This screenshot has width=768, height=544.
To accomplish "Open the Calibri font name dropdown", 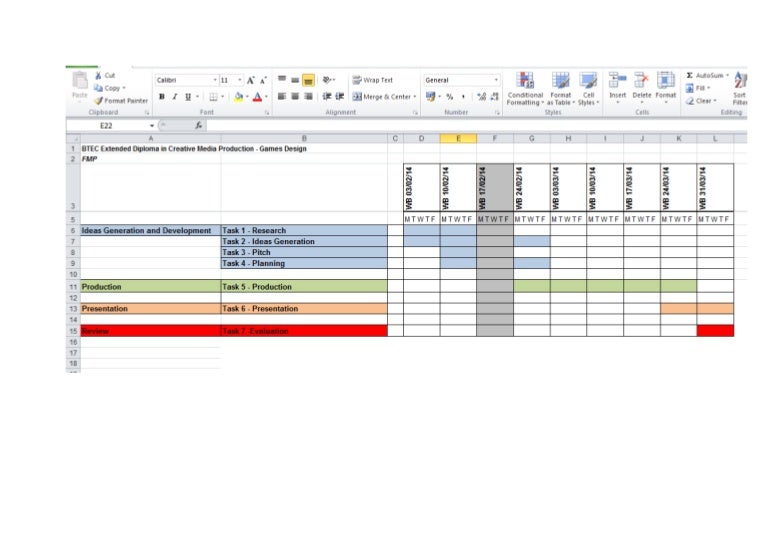I will [x=215, y=80].
